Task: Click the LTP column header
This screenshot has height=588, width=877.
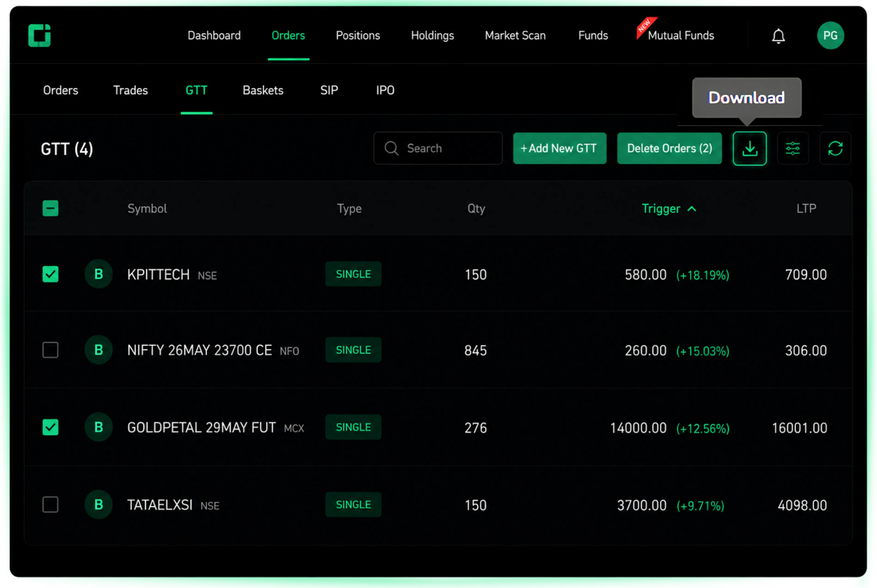Action: pos(806,208)
